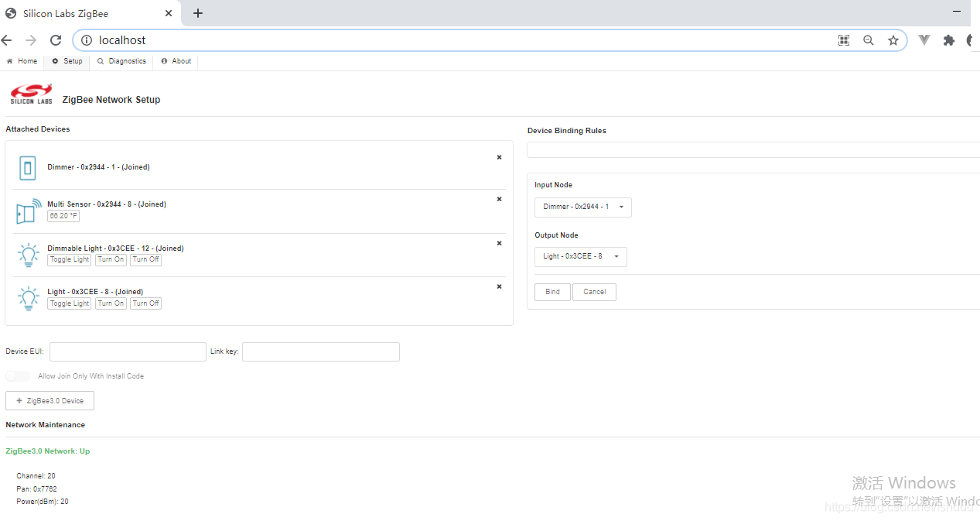
Task: Click the Dimmable Light bulb icon
Action: click(29, 255)
